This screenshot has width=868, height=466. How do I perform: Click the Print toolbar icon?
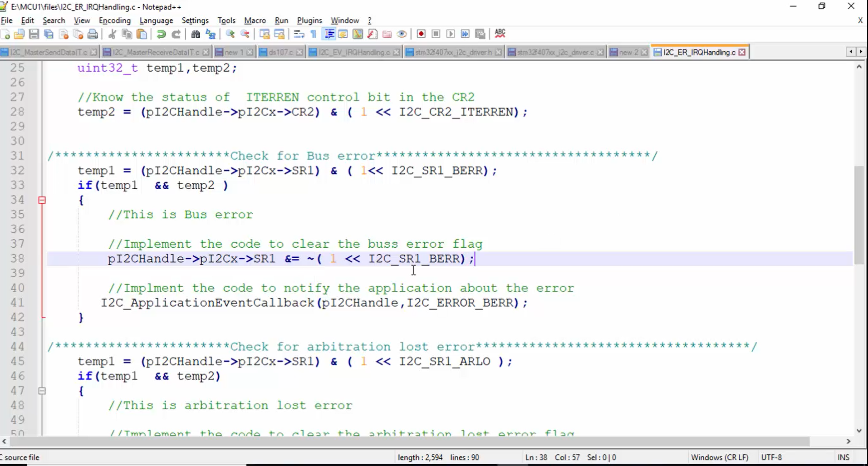(93, 34)
